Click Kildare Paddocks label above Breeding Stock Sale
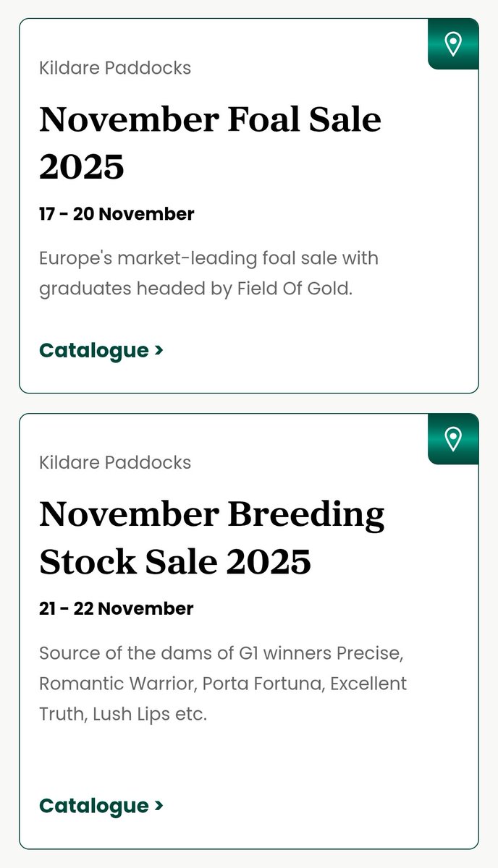Screen dimensions: 498x868 [x=115, y=462]
